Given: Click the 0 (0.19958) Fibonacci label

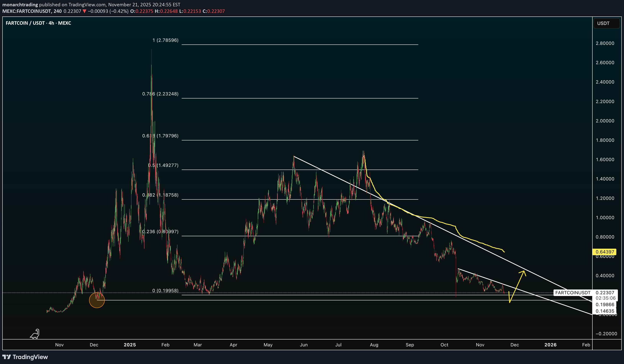Looking at the screenshot, I should [x=165, y=290].
